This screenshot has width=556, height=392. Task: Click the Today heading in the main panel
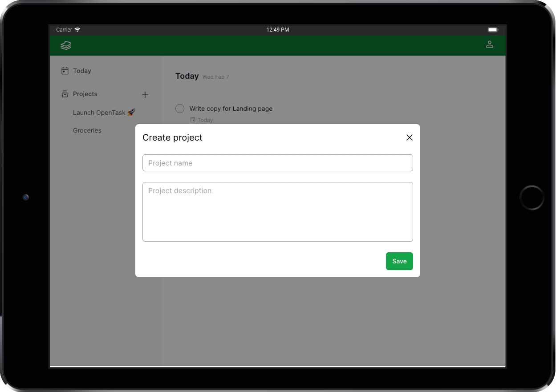click(187, 76)
